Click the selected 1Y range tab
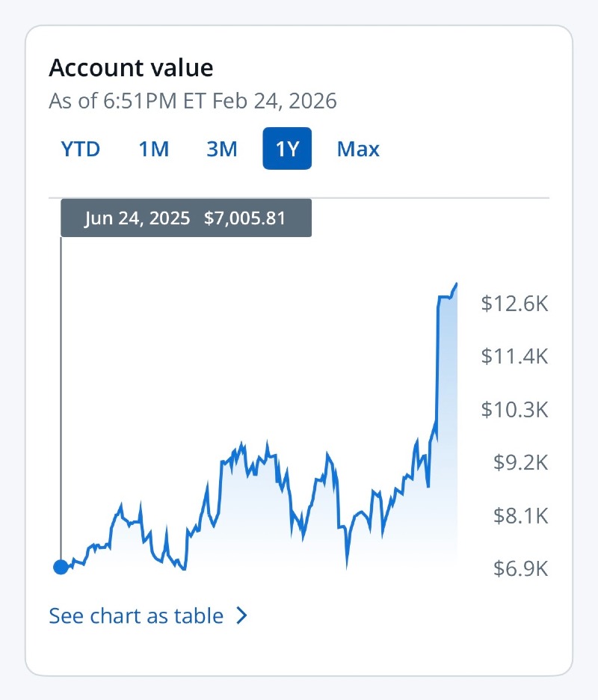 pos(287,149)
